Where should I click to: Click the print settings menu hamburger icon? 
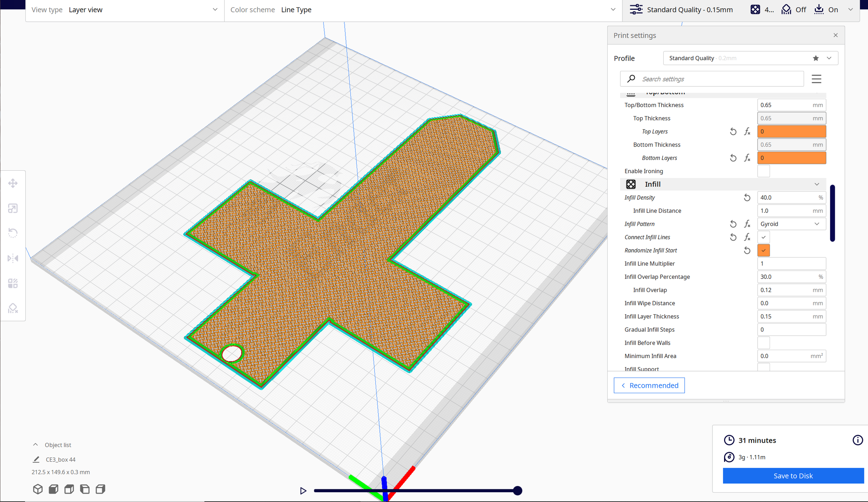(816, 78)
